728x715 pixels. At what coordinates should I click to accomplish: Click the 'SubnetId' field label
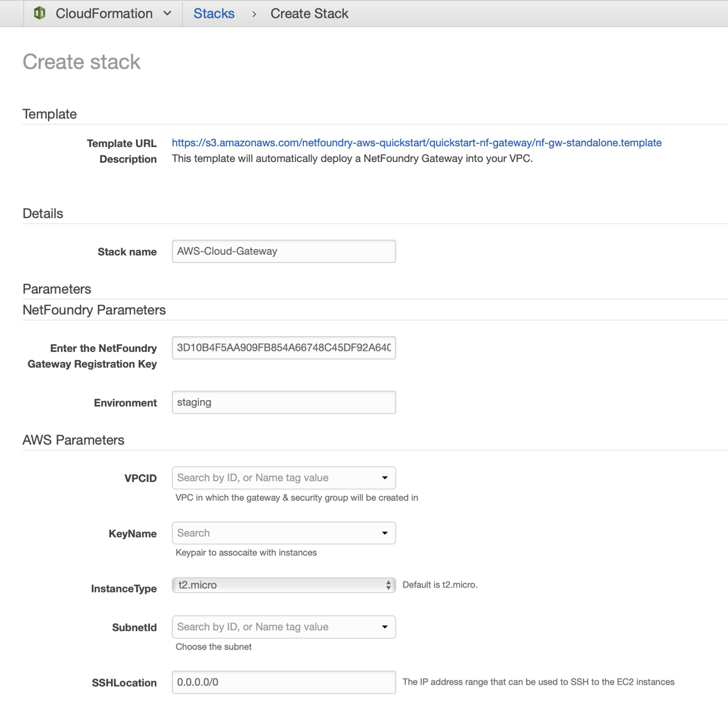click(x=135, y=628)
